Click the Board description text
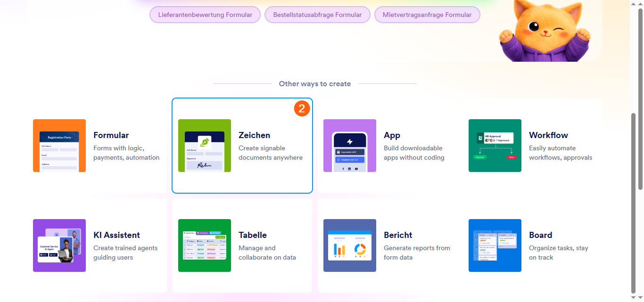Viewport: 644px width, 302px height. [x=558, y=253]
